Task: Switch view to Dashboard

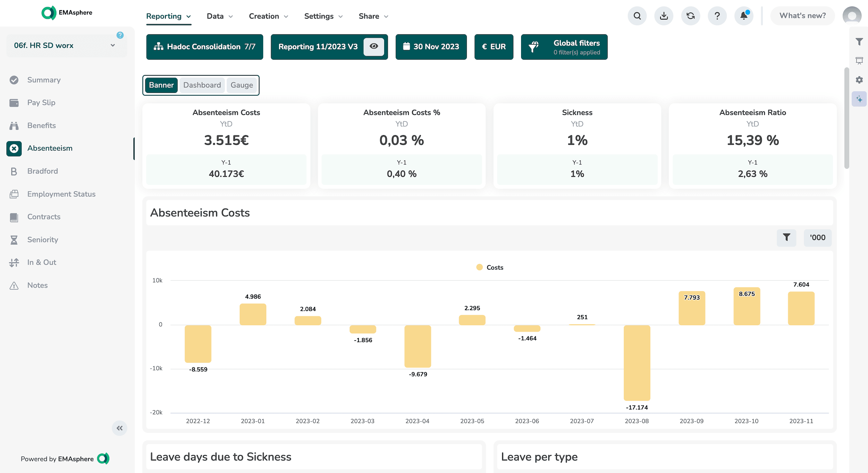Action: pos(202,85)
